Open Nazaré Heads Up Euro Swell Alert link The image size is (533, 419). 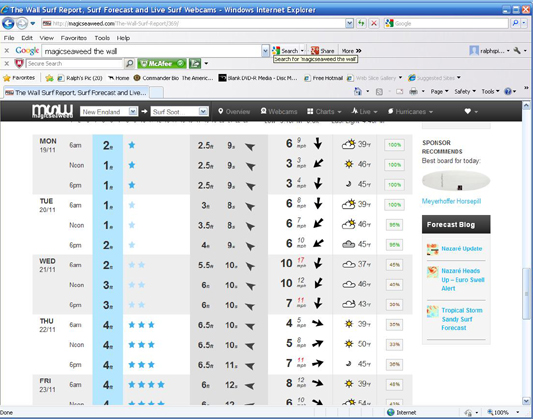[x=463, y=279]
